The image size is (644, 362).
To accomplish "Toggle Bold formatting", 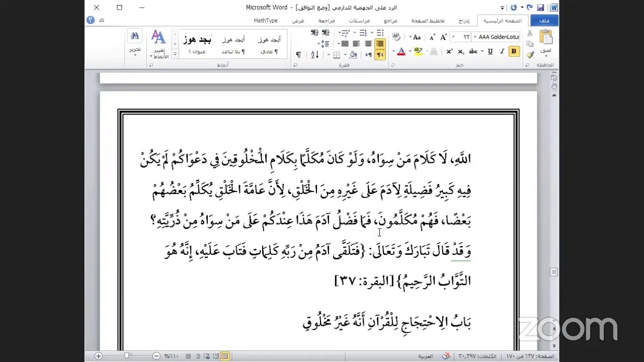I will [x=514, y=51].
